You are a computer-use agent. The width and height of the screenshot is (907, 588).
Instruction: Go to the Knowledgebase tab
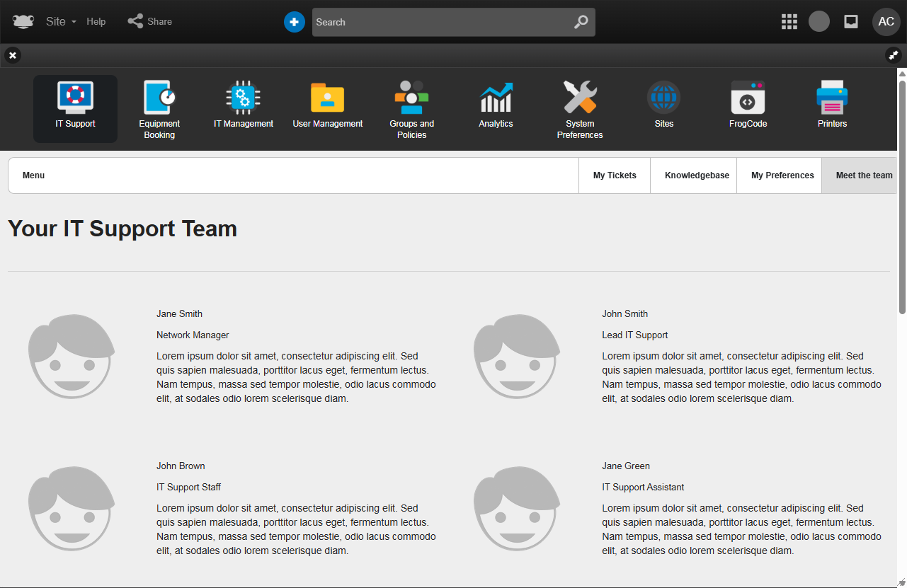coord(696,175)
